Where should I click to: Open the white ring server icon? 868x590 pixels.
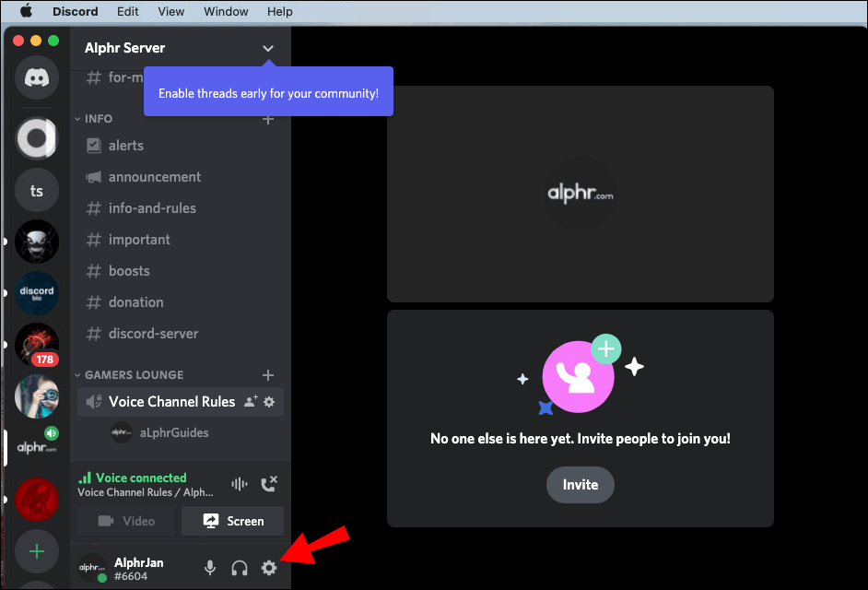37,138
